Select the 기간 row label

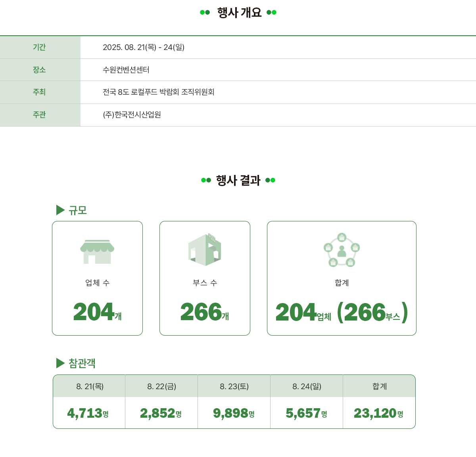[x=40, y=47]
